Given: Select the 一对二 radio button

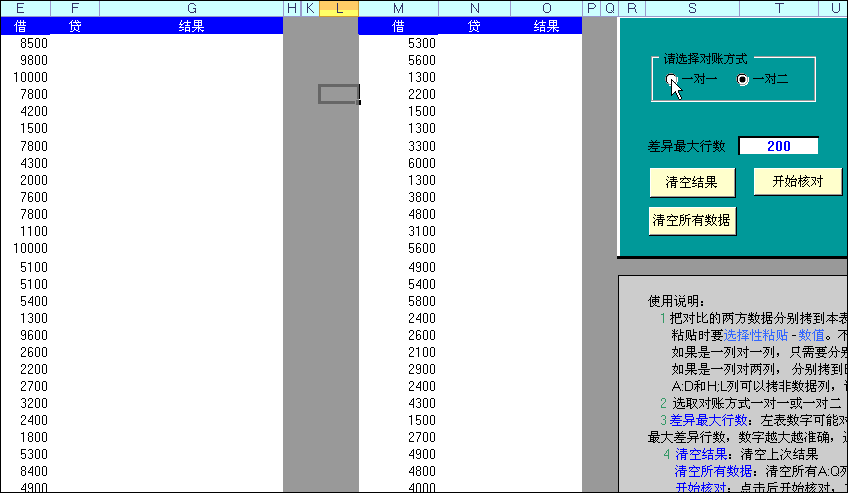Looking at the screenshot, I should [x=742, y=79].
